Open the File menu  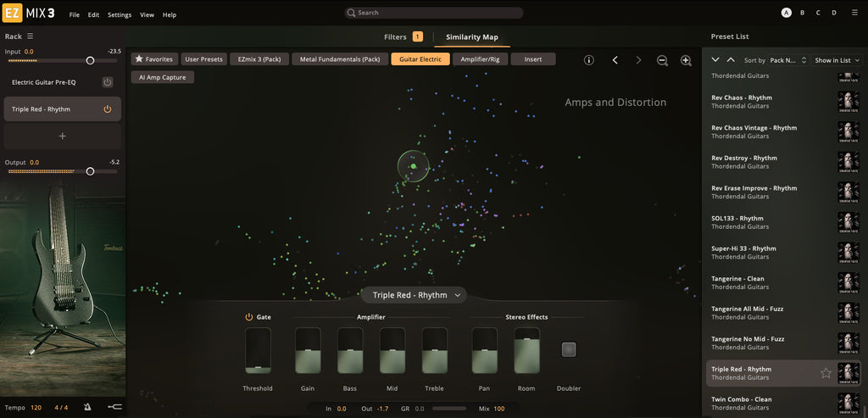click(x=75, y=15)
